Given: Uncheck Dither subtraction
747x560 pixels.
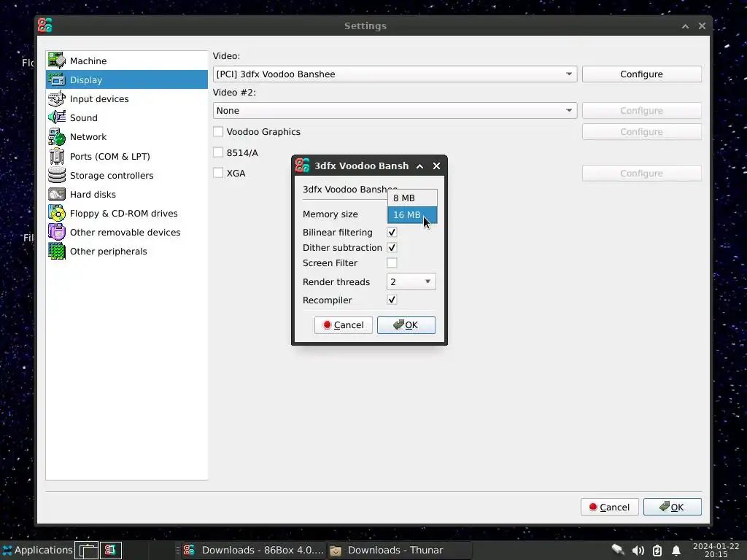Looking at the screenshot, I should coord(392,248).
